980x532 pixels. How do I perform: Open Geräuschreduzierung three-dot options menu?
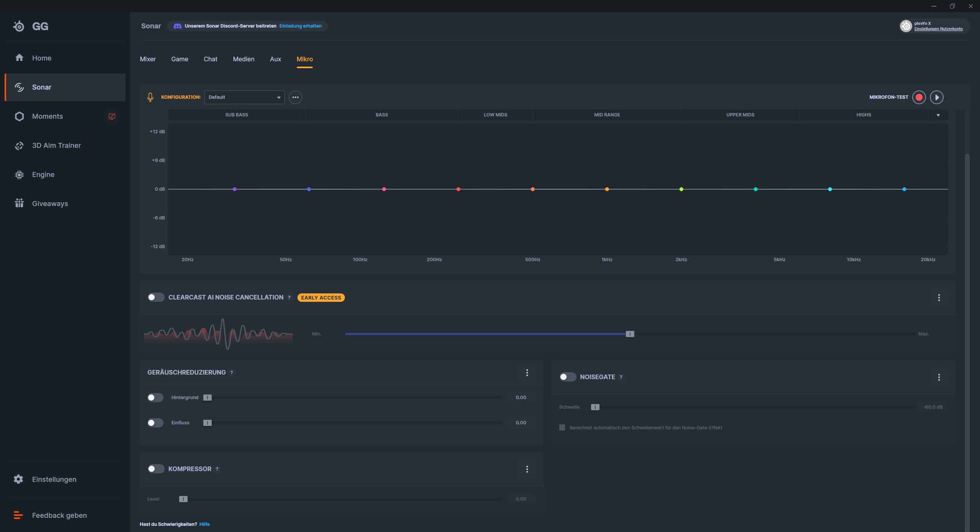point(527,373)
